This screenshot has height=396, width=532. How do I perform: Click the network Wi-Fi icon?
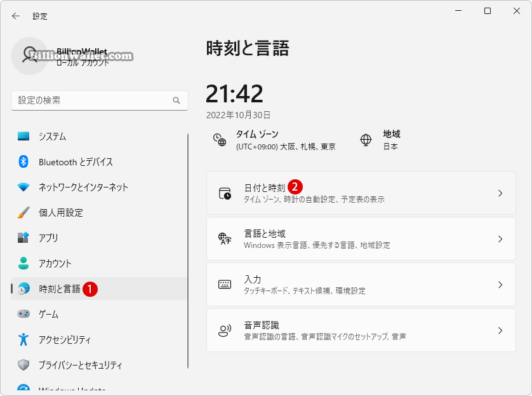23,187
